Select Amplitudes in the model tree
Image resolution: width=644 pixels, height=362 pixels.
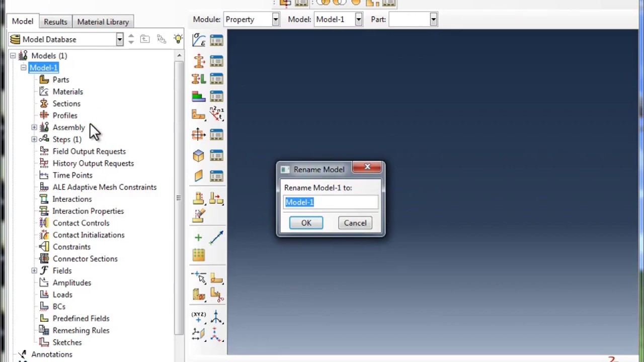point(72,283)
